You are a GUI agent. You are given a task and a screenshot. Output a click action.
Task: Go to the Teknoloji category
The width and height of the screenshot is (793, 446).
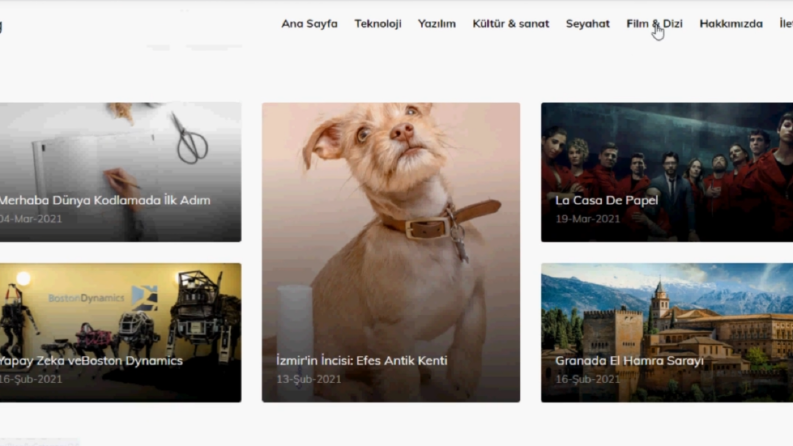[x=378, y=24]
